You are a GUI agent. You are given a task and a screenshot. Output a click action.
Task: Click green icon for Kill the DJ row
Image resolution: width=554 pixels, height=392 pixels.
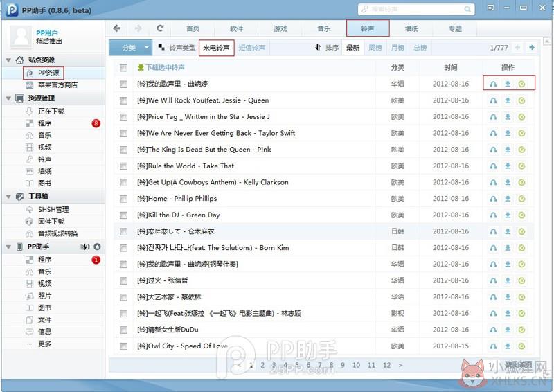click(521, 215)
